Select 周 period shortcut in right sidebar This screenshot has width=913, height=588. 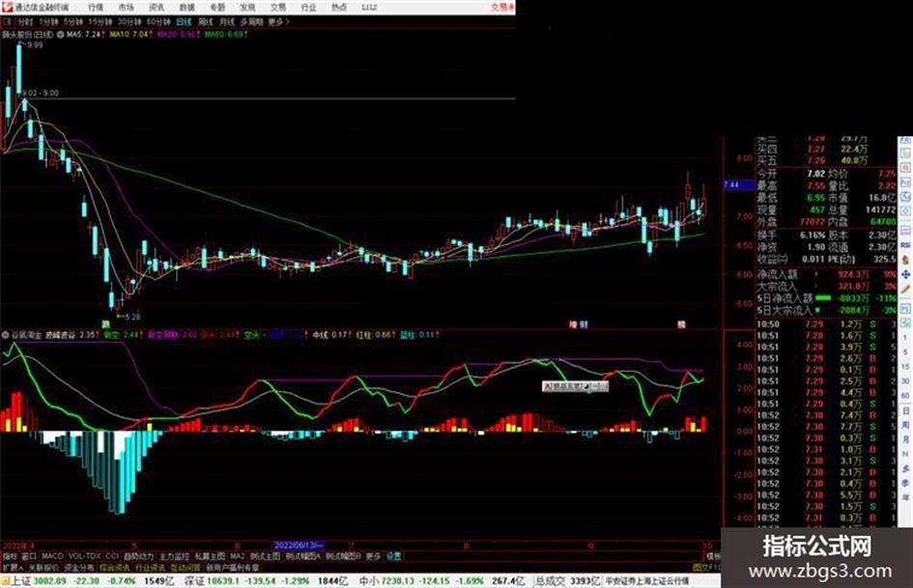[905, 425]
